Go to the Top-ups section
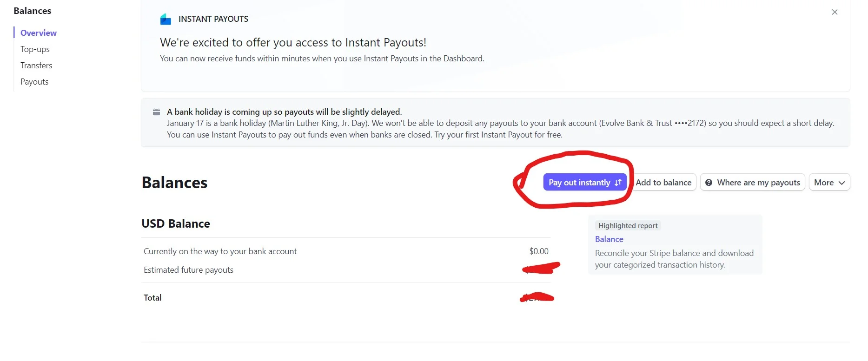 (35, 49)
